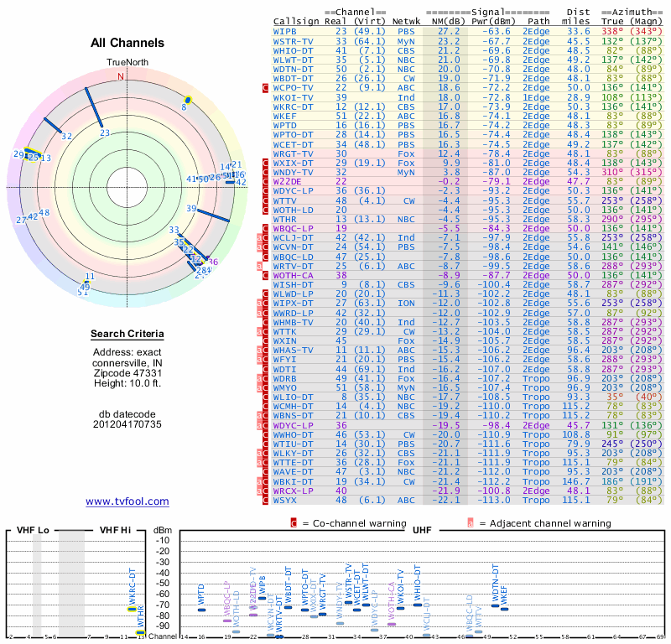Viewport: 671px width, 644px height.
Task: Click the WSTR-TV callsign
Action: coord(293,41)
